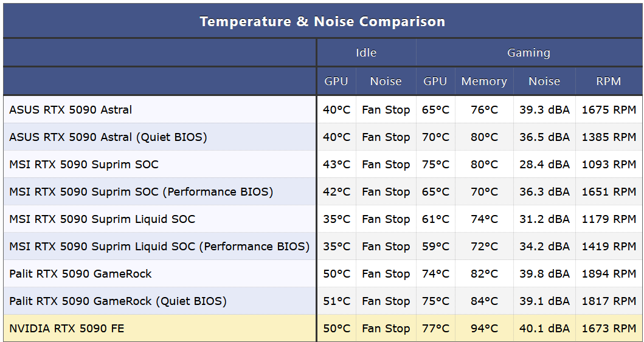Click the 28.4 dBA noise value
Image resolution: width=644 pixels, height=342 pixels.
point(544,165)
